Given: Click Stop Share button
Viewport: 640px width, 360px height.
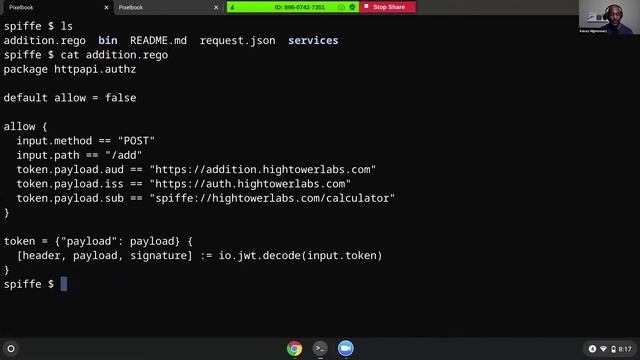Looking at the screenshot, I should point(387,7).
